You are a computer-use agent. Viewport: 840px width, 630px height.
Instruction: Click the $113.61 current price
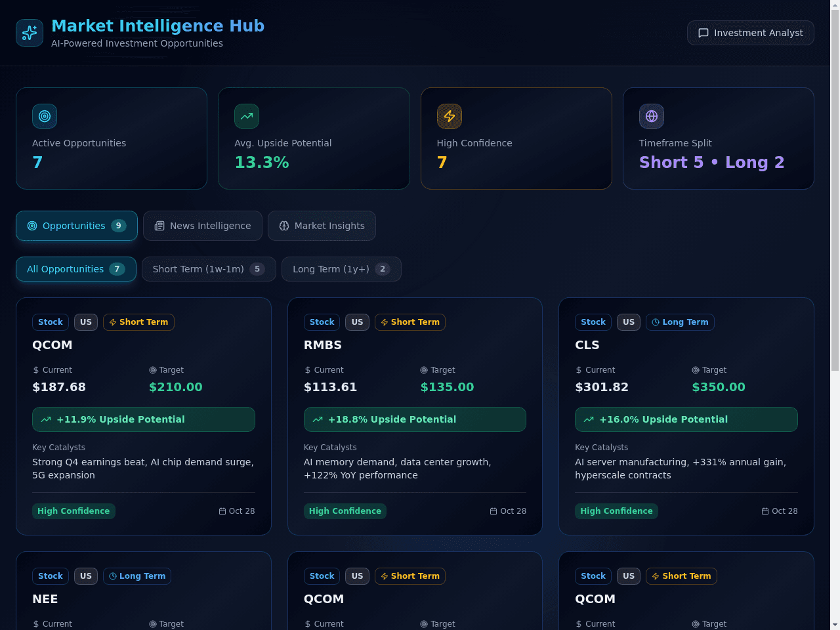coord(331,387)
